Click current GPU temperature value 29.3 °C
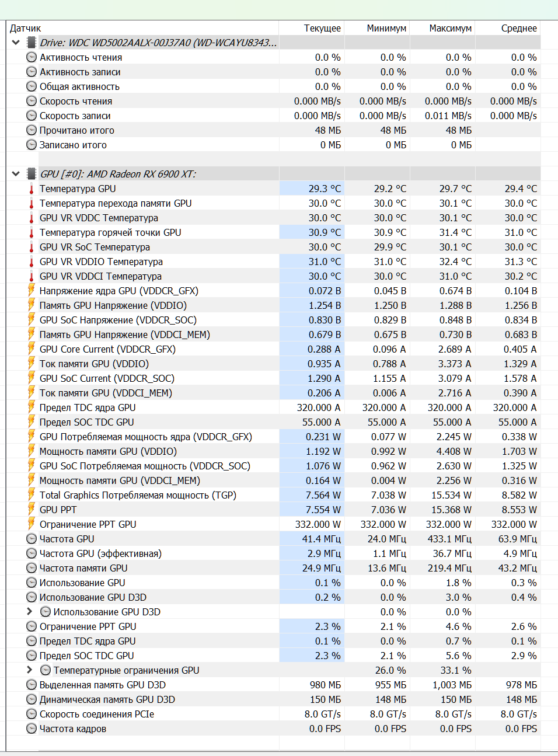This screenshot has width=558, height=756. (x=325, y=189)
